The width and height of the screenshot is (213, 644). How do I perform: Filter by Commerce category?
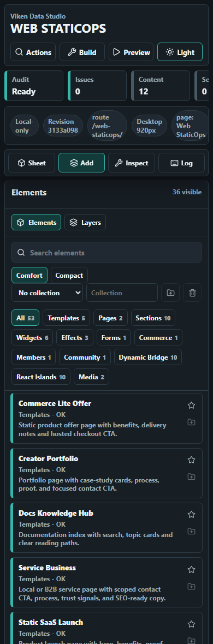tap(158, 338)
